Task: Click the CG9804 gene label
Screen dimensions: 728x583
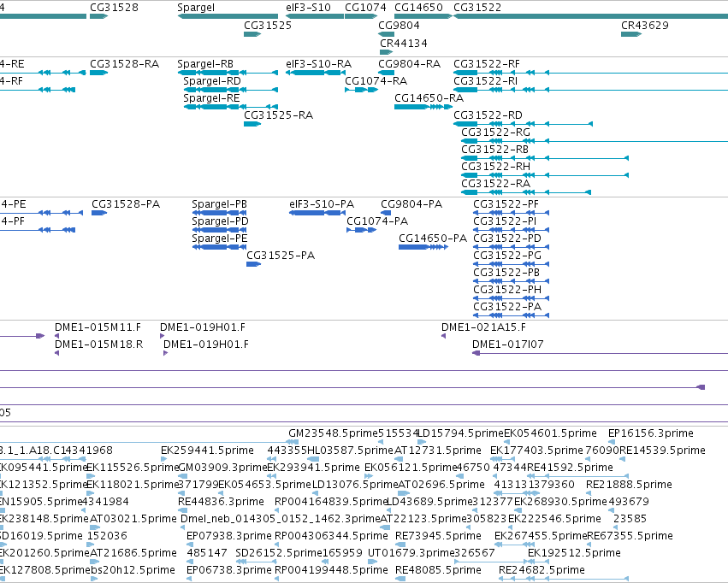Action: coord(399,26)
